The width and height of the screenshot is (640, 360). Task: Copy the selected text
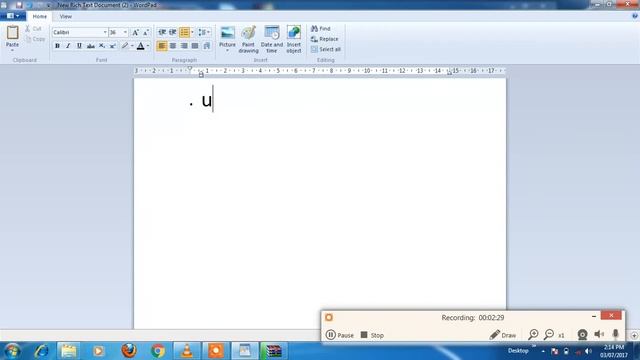click(x=35, y=39)
